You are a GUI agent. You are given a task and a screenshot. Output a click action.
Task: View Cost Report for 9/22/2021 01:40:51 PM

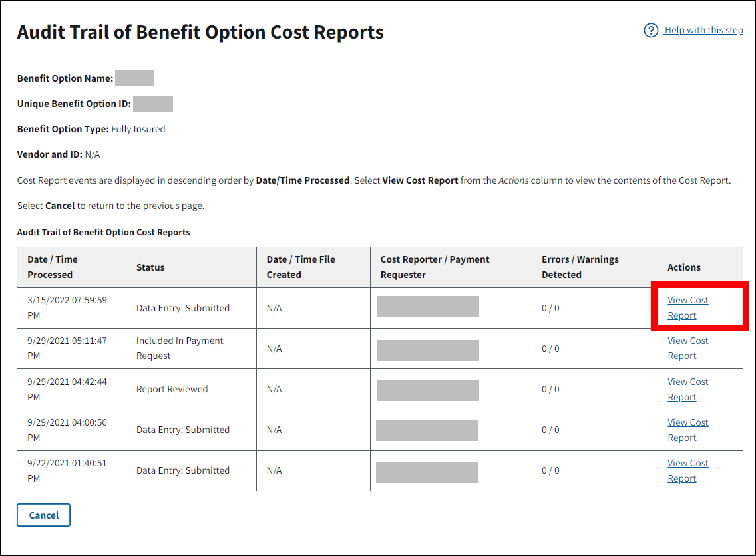(687, 470)
